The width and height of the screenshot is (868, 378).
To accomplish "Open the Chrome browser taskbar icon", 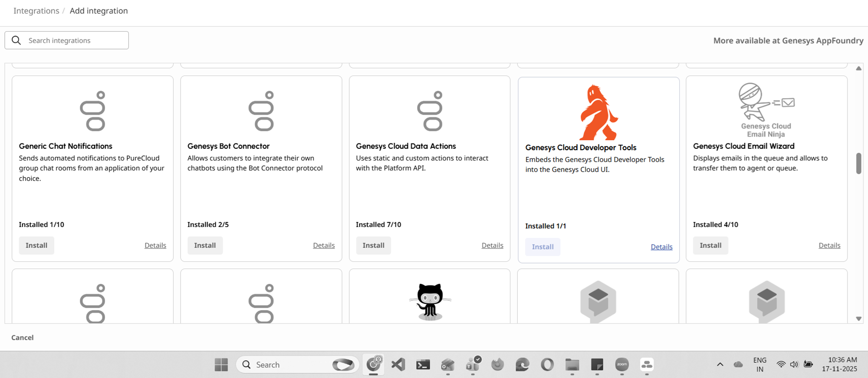I will [x=374, y=364].
